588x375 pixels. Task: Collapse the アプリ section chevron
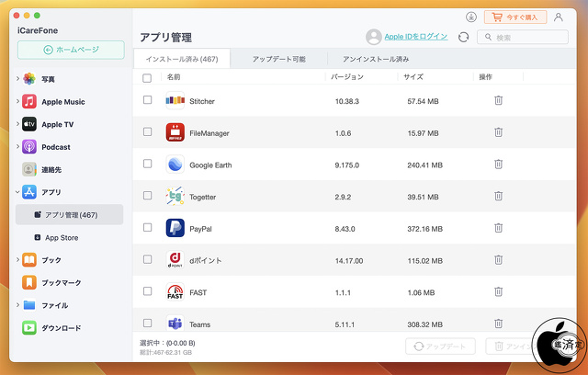click(x=17, y=191)
